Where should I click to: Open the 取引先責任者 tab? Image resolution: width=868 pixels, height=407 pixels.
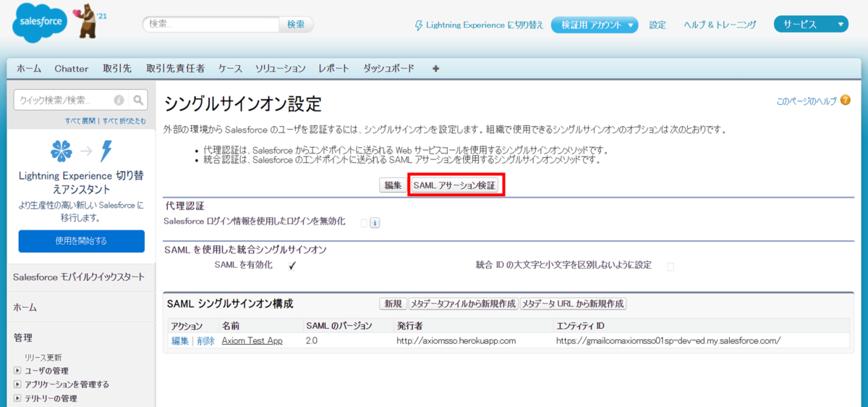tap(175, 69)
